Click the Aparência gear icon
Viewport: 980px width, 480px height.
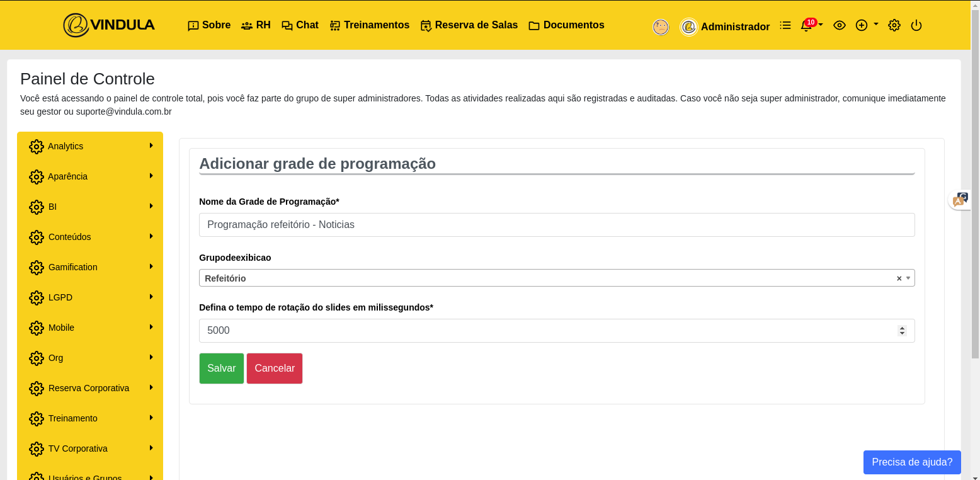tap(37, 177)
